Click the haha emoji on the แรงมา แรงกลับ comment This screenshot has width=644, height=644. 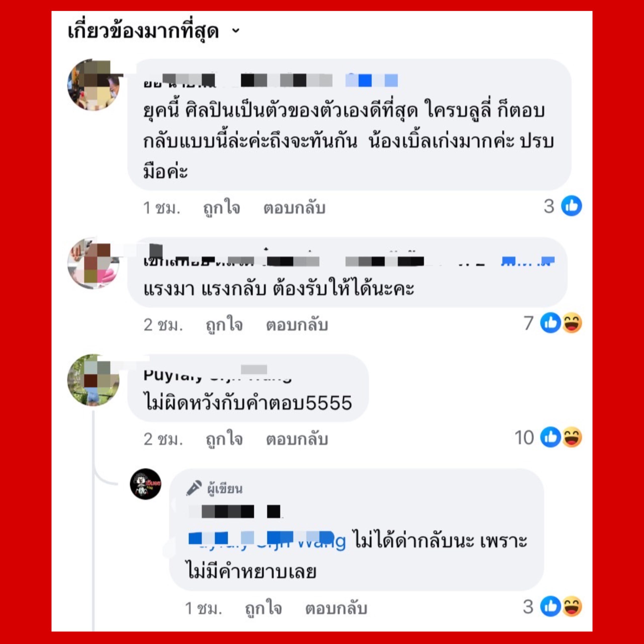(x=572, y=323)
